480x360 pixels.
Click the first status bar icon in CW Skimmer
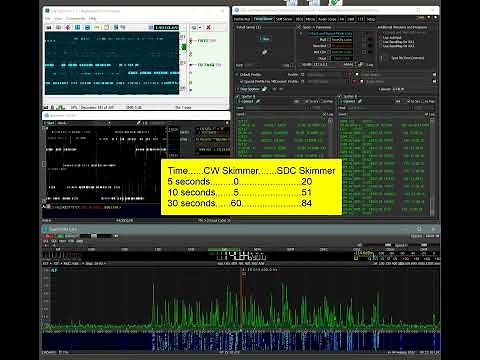pos(46,107)
